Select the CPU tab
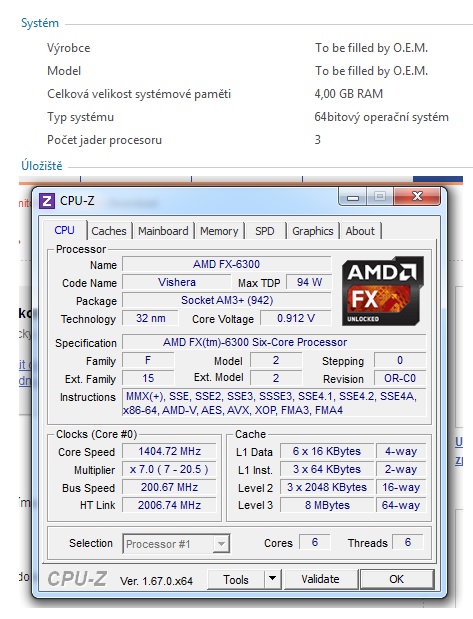This screenshot has width=473, height=619. point(64,231)
